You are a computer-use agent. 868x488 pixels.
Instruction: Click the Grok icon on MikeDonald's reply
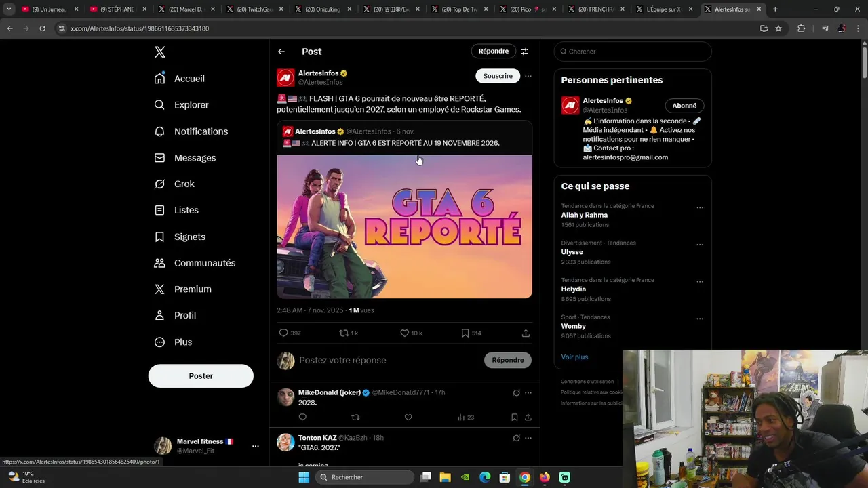pos(516,393)
